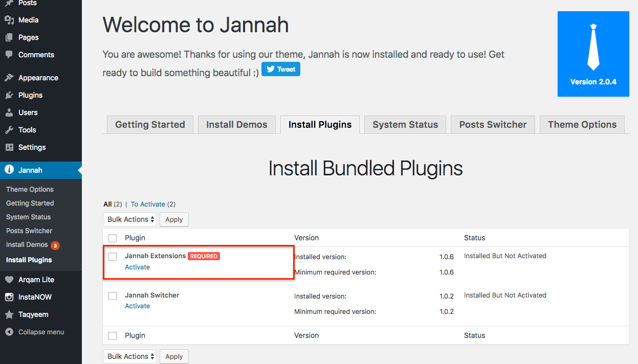Click the Taqyeem star icon
The width and height of the screenshot is (638, 364).
[9, 314]
